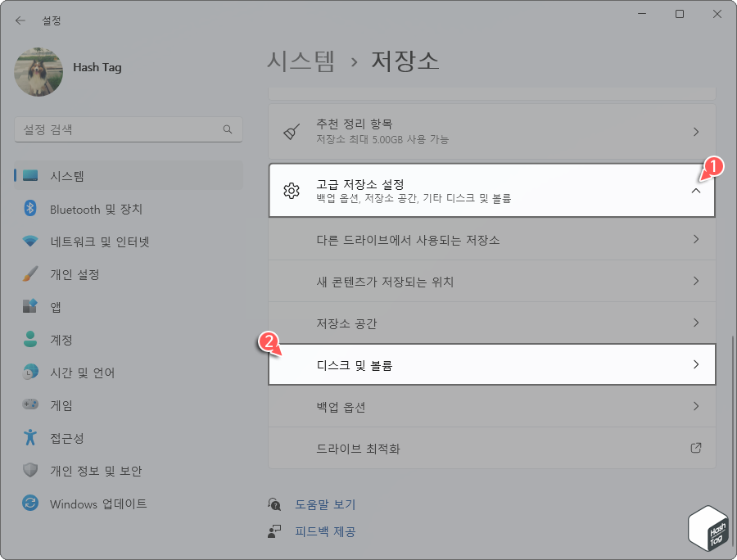Open 디스크 및 볼륨 with its chevron

[695, 364]
